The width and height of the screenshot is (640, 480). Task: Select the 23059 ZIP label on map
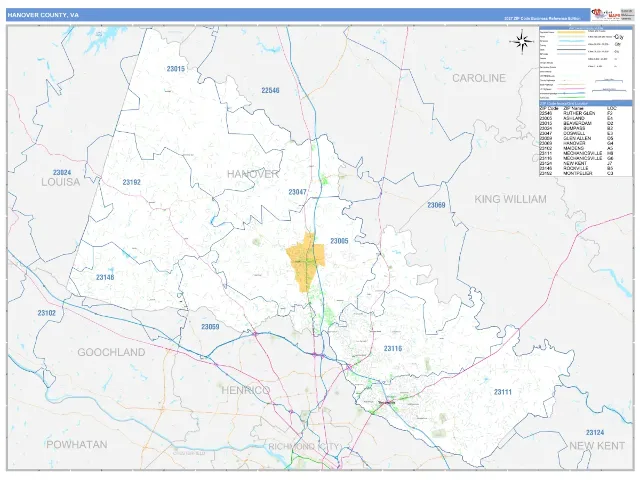point(210,327)
